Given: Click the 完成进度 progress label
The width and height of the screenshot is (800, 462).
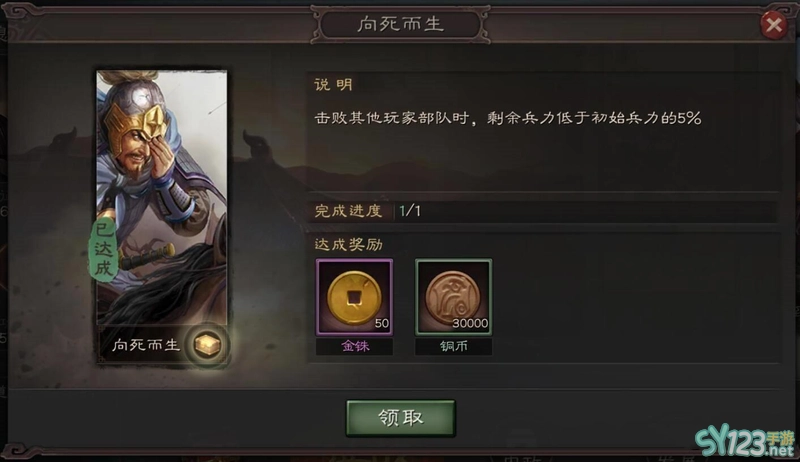Looking at the screenshot, I should tap(348, 211).
